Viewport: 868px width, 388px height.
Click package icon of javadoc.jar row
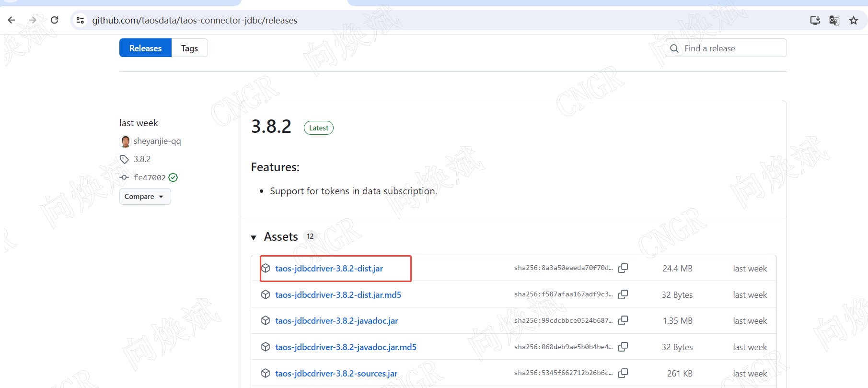click(266, 320)
